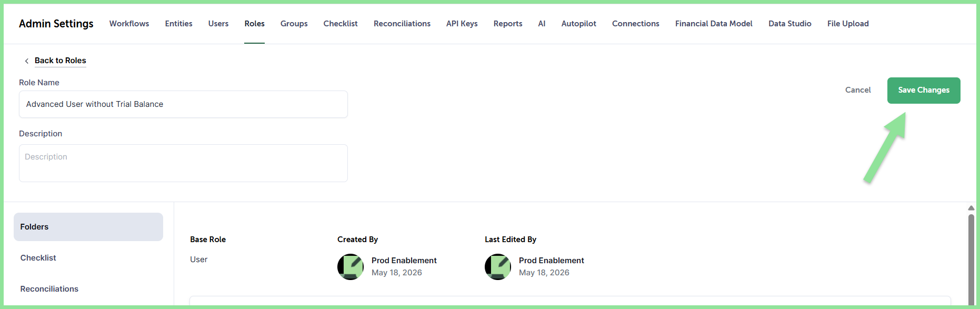
Task: Go to the File Upload tab
Action: (x=848, y=24)
